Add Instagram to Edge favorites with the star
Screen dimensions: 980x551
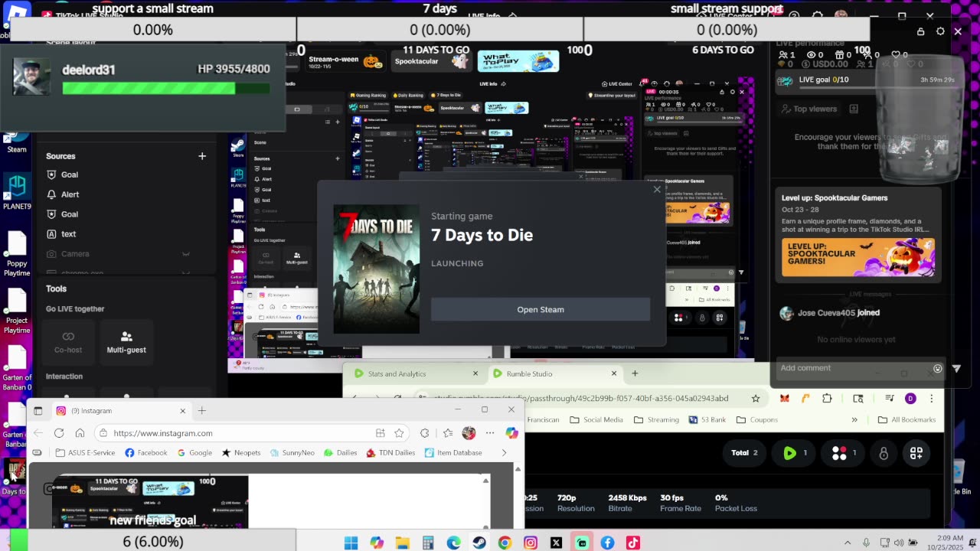click(x=399, y=433)
